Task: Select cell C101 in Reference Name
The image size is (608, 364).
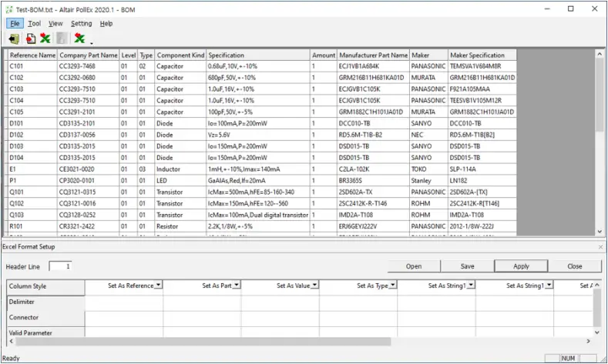Action: point(32,66)
